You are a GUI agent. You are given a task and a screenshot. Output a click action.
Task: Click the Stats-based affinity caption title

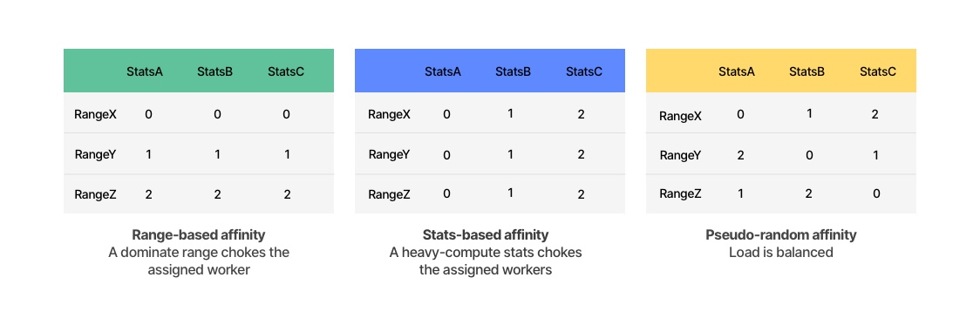486,235
